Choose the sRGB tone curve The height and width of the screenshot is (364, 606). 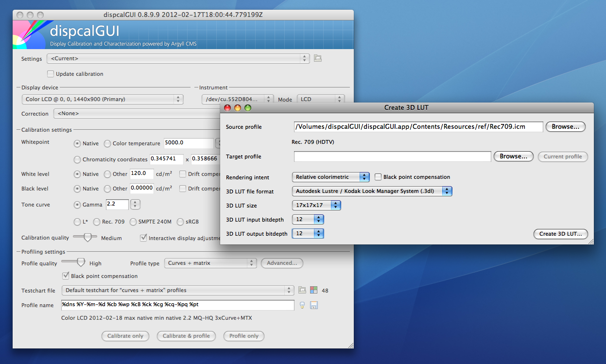tap(181, 222)
